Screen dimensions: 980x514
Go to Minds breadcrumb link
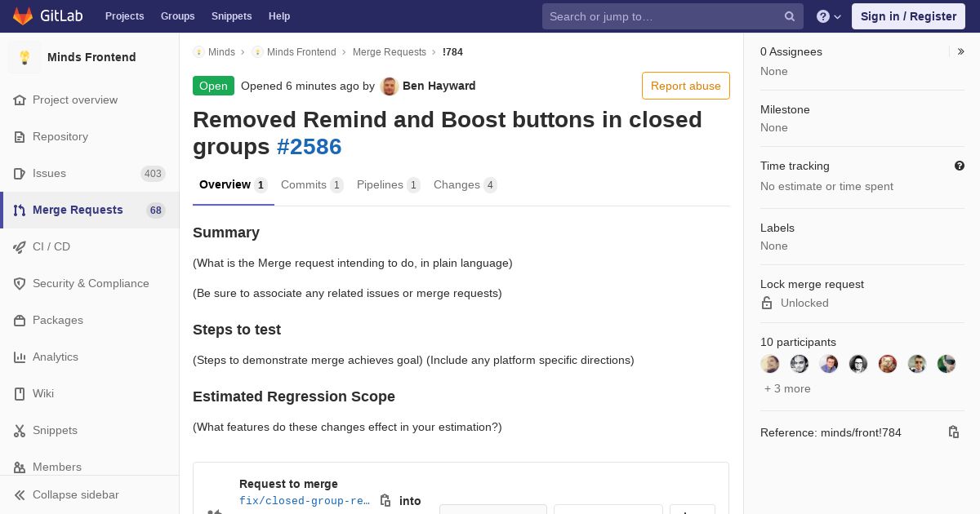click(221, 52)
